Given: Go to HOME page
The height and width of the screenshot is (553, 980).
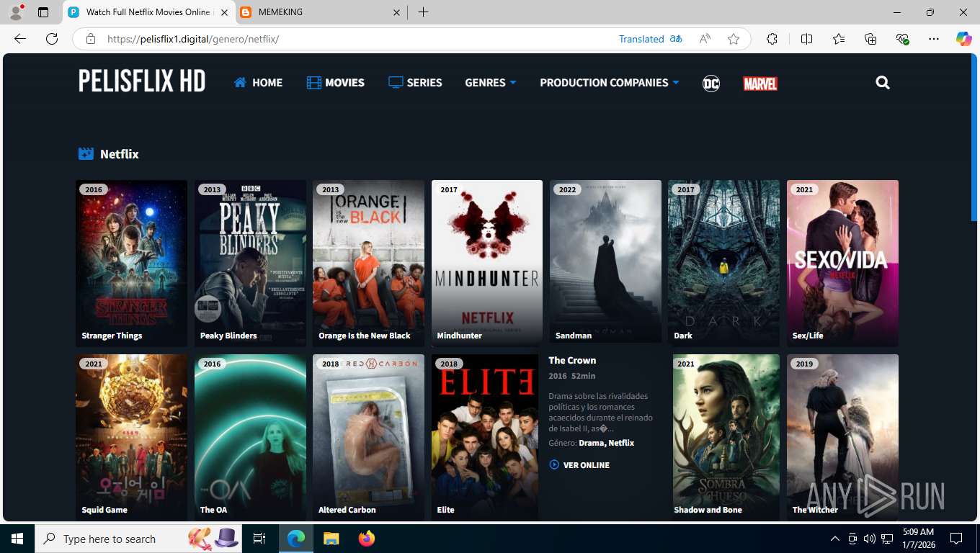Looking at the screenshot, I should pos(258,83).
